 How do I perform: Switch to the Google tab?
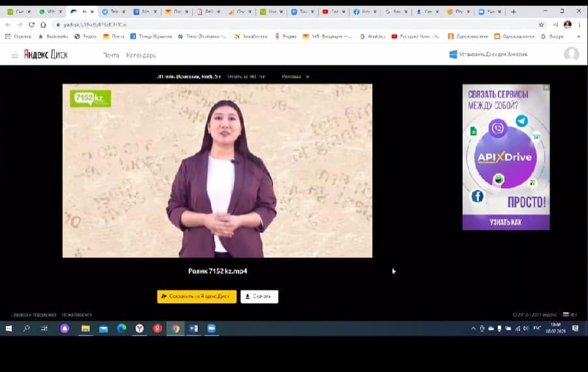397,12
